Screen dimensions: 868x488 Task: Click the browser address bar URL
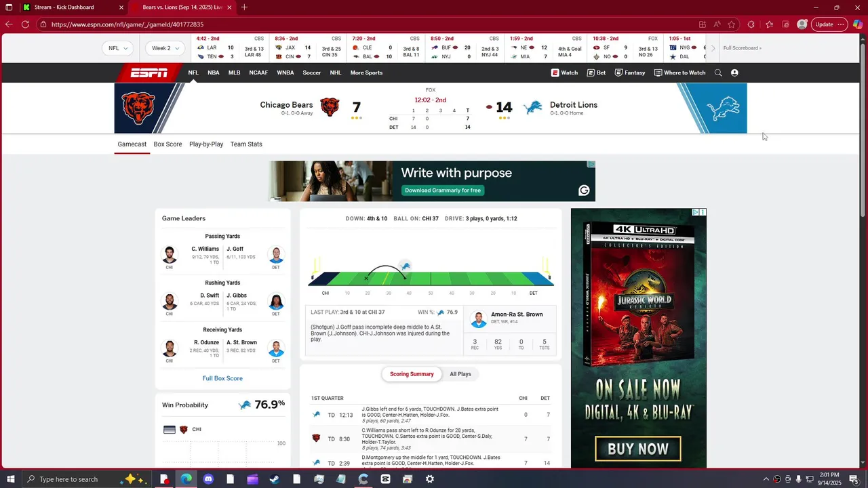tap(127, 24)
